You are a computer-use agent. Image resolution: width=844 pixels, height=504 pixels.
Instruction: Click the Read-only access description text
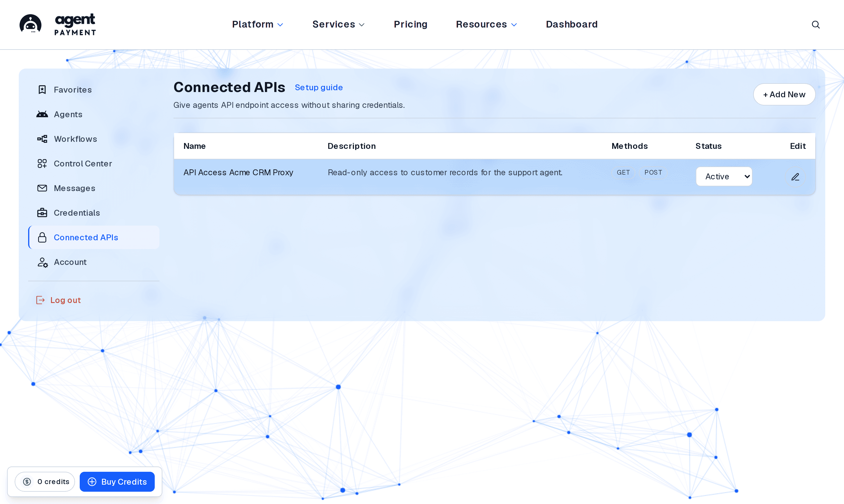(445, 173)
